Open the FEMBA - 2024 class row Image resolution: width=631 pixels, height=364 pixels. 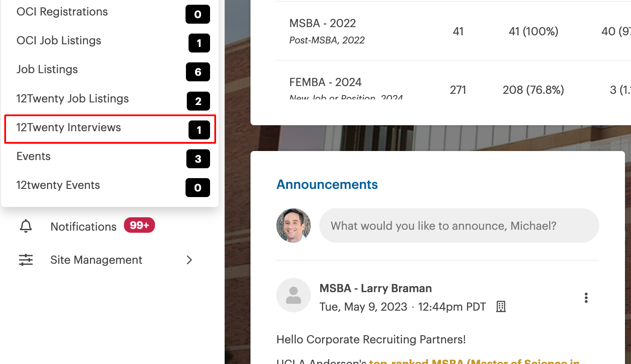pyautogui.click(x=325, y=82)
